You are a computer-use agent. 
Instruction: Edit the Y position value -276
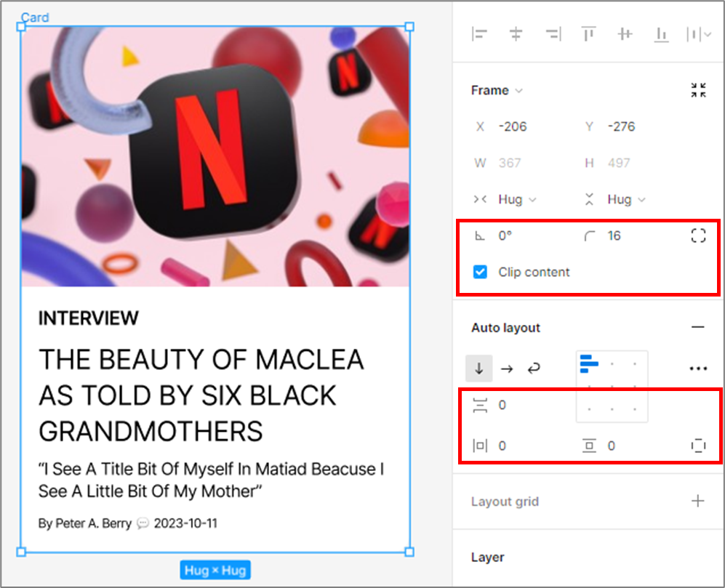pyautogui.click(x=622, y=126)
